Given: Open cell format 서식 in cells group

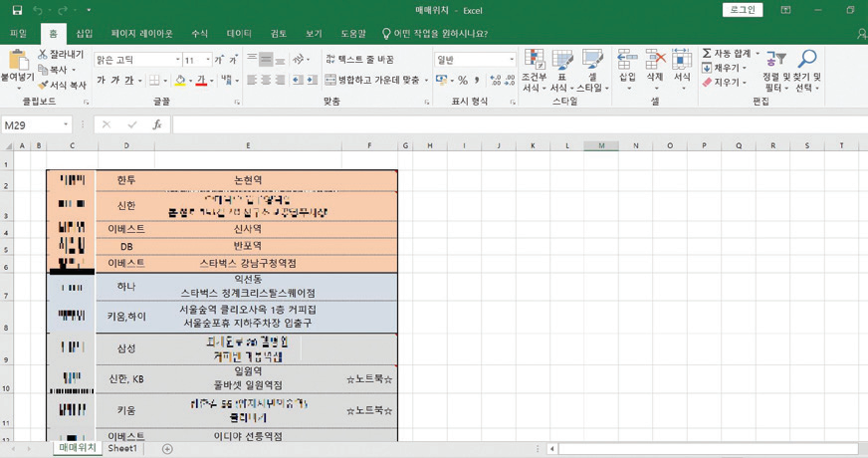Looking at the screenshot, I should click(x=682, y=71).
